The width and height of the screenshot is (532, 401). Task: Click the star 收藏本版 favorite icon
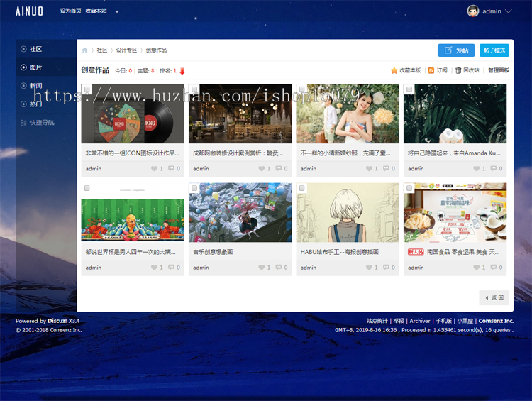coord(394,70)
